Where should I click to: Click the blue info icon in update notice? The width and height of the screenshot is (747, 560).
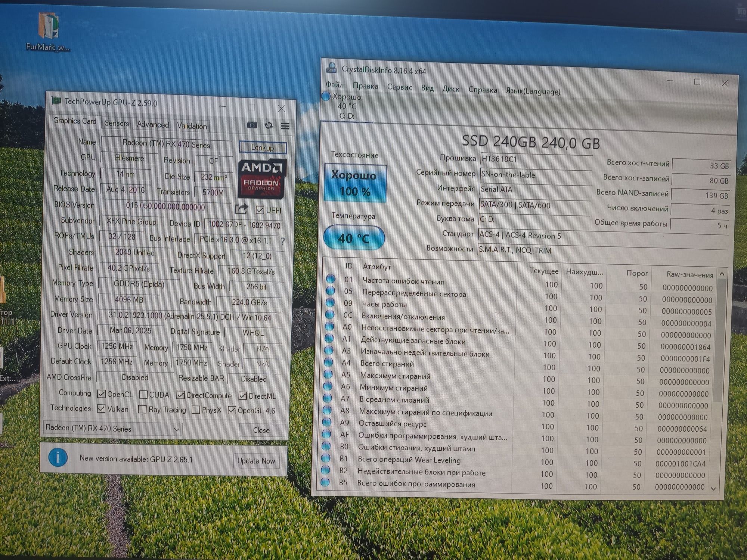[58, 457]
